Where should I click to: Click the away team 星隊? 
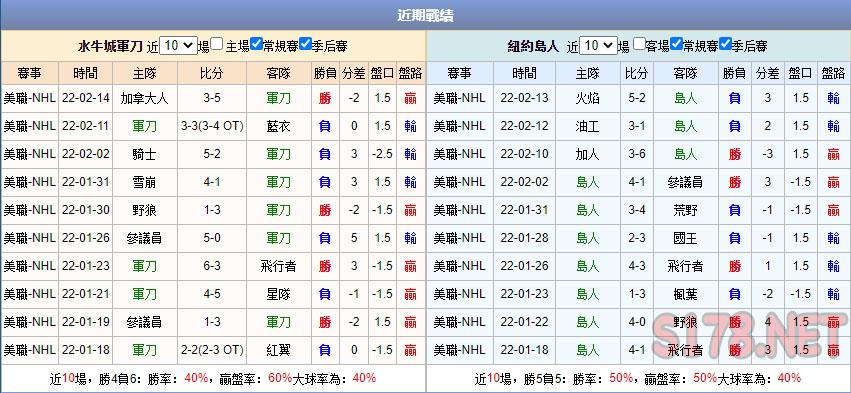click(279, 294)
